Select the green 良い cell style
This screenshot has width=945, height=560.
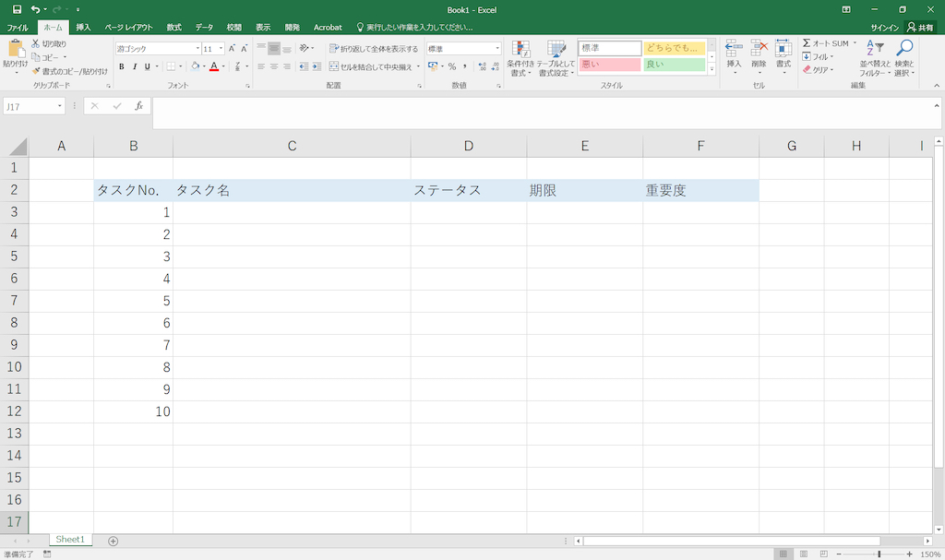pyautogui.click(x=674, y=65)
